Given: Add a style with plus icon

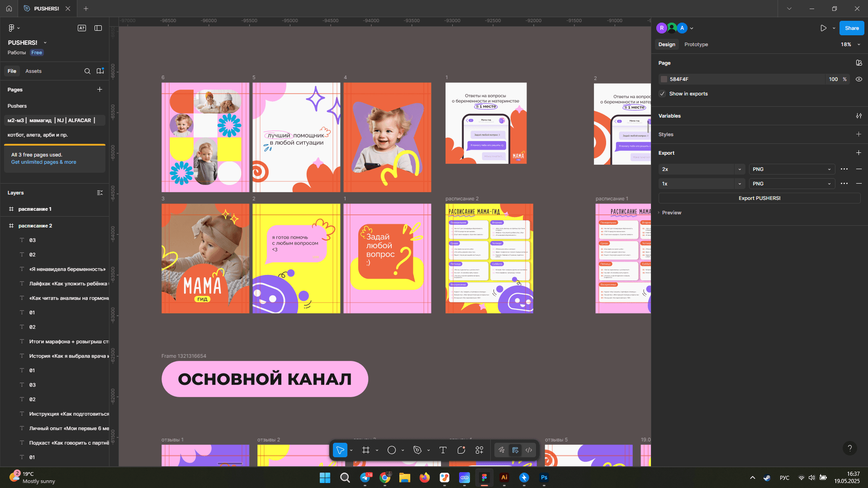Looking at the screenshot, I should click(x=859, y=134).
